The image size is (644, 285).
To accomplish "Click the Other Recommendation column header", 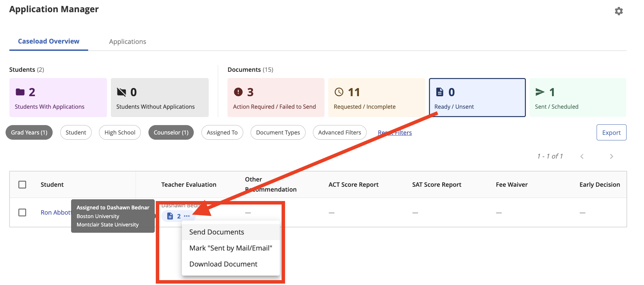I will pos(271,184).
